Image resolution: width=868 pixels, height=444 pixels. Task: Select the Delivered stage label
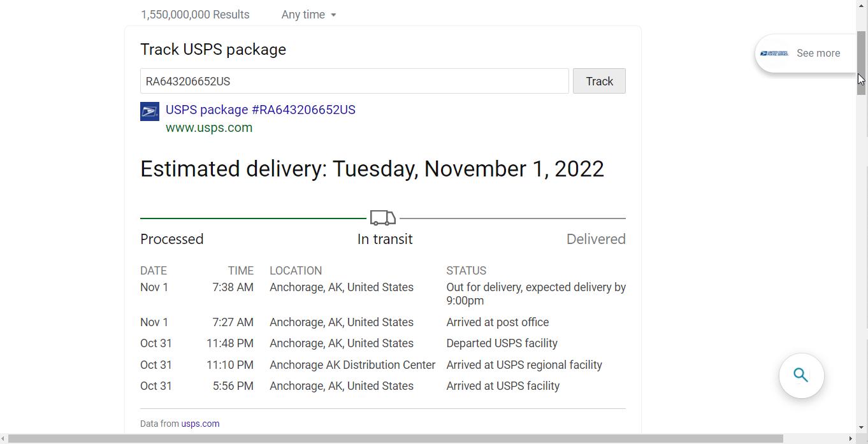point(595,239)
